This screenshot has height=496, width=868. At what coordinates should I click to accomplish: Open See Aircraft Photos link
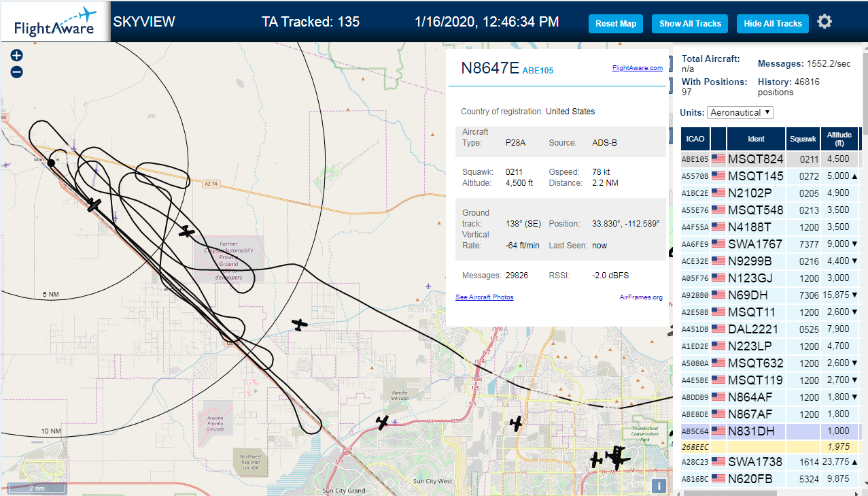(484, 297)
